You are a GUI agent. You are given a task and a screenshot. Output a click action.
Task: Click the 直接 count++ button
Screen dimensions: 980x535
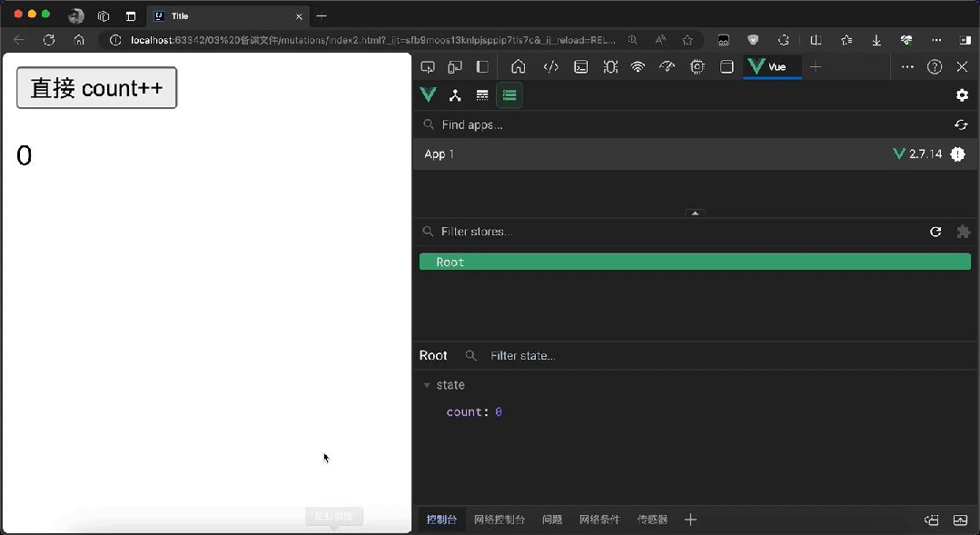pos(97,88)
